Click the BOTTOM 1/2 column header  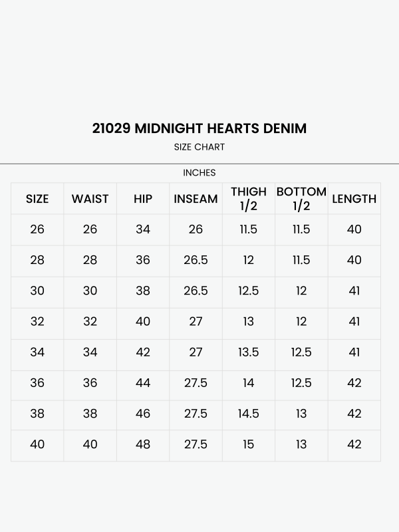(301, 199)
